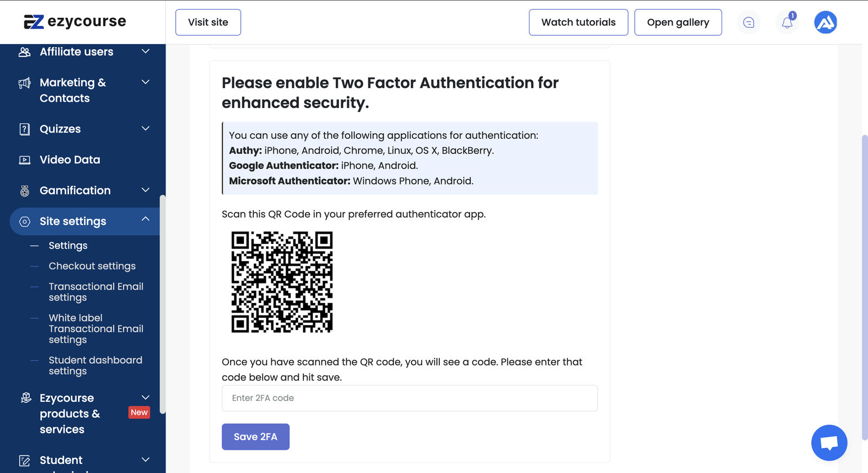
Task: Open Checkout settings submenu item
Action: click(x=92, y=266)
